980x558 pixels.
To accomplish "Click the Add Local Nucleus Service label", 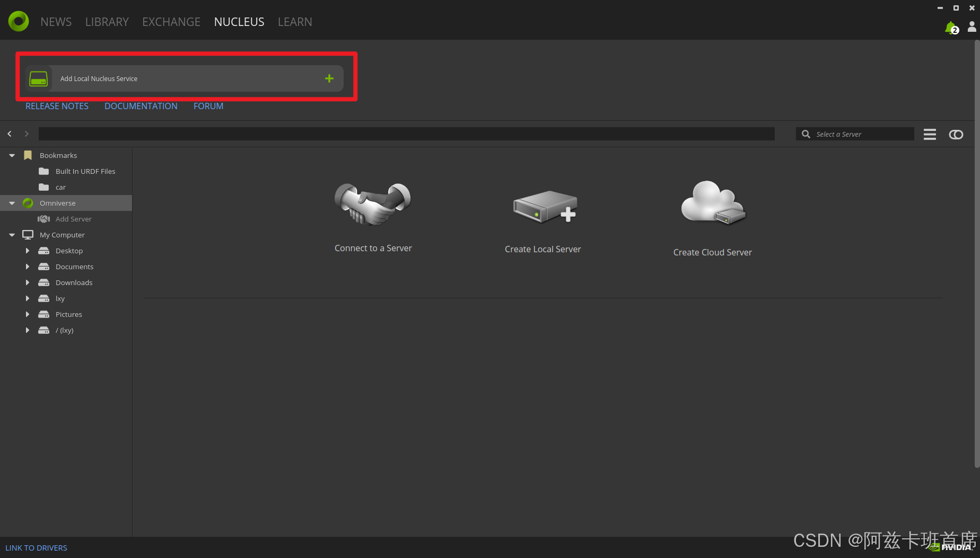I will pos(99,78).
